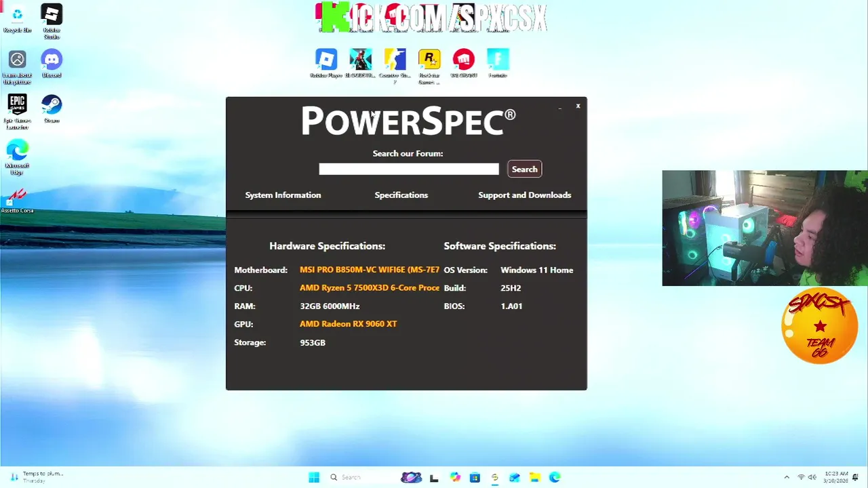Select the 25H2 build value
The height and width of the screenshot is (488, 868).
click(511, 288)
